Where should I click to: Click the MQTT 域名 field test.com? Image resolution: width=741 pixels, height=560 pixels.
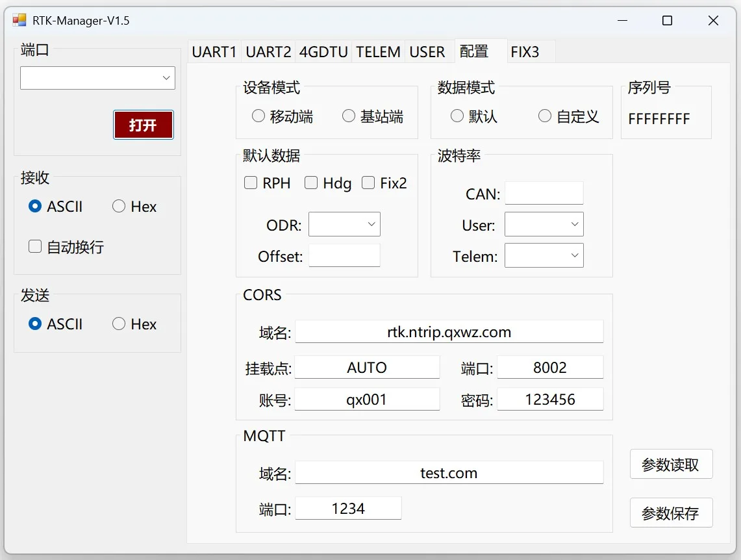click(449, 472)
